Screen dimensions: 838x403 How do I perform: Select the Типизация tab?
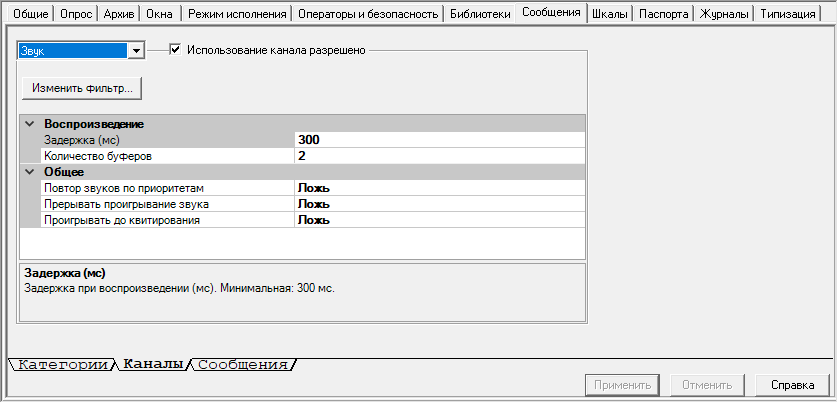[788, 14]
